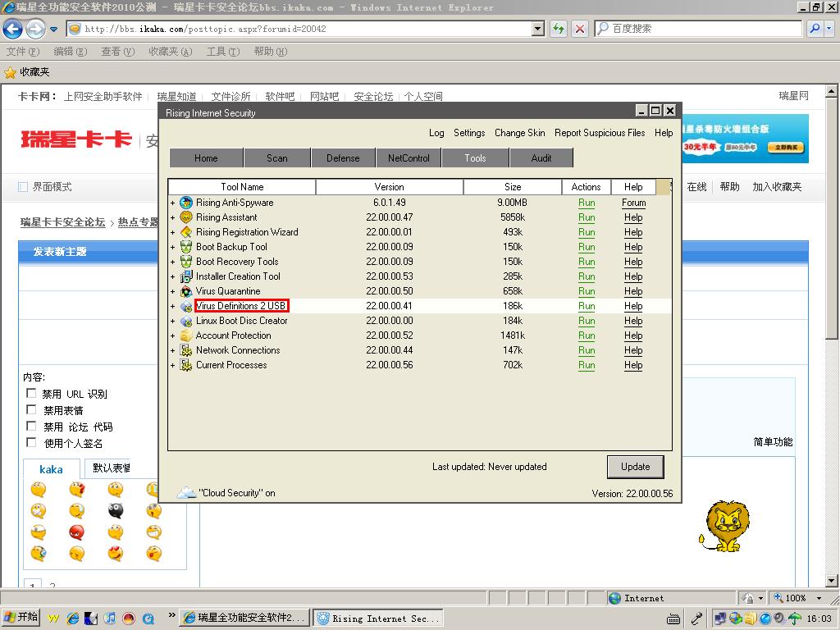Open the Log link
This screenshot has height=630, width=840.
436,133
